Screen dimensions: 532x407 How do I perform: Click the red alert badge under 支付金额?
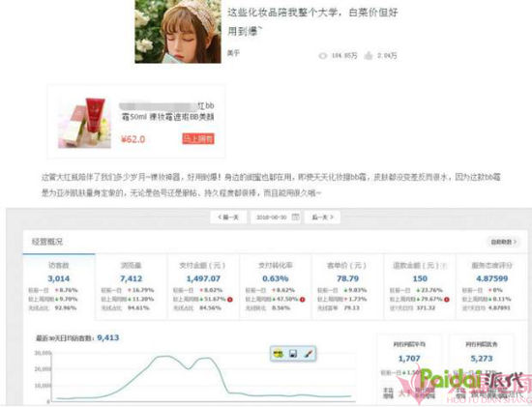[x=230, y=299]
